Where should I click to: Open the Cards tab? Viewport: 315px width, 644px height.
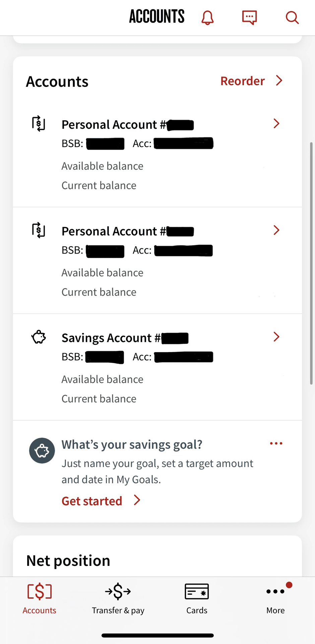pos(197,599)
